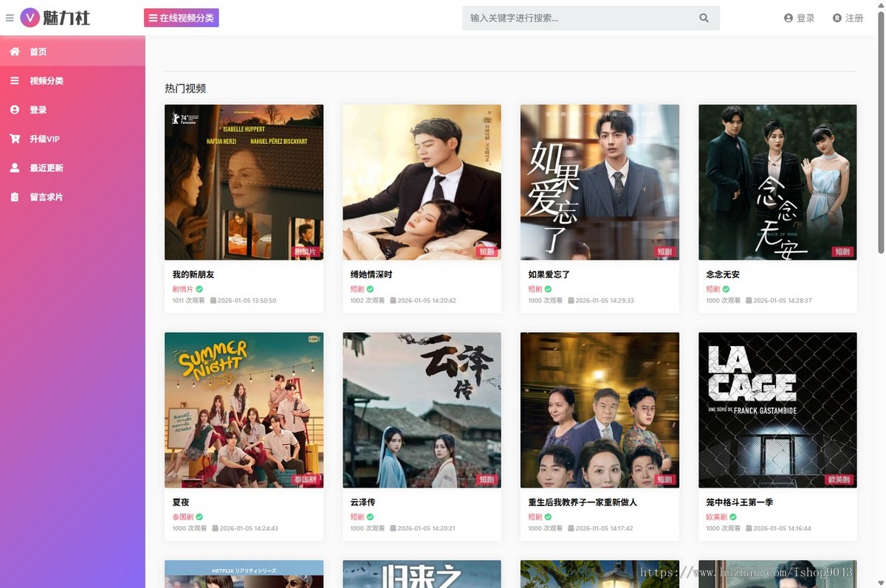Image resolution: width=886 pixels, height=588 pixels.
Task: Click the person icon beside 最近更新
Action: [x=15, y=168]
